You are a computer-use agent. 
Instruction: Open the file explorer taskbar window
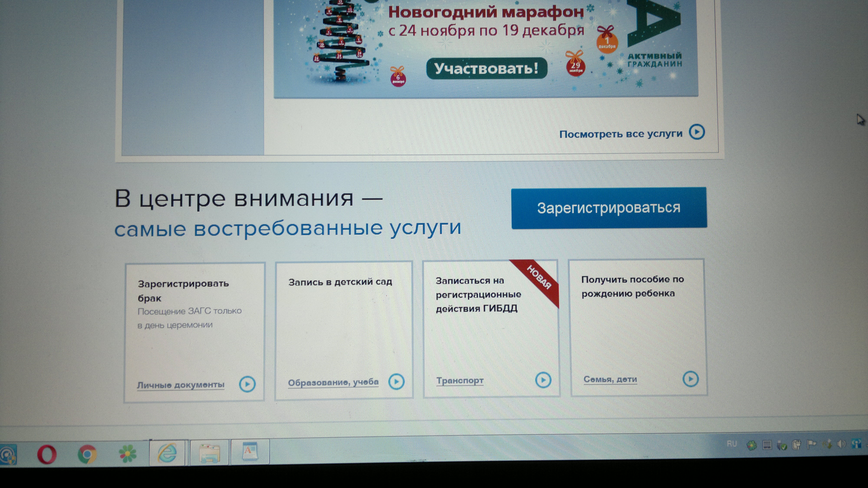tap(209, 453)
